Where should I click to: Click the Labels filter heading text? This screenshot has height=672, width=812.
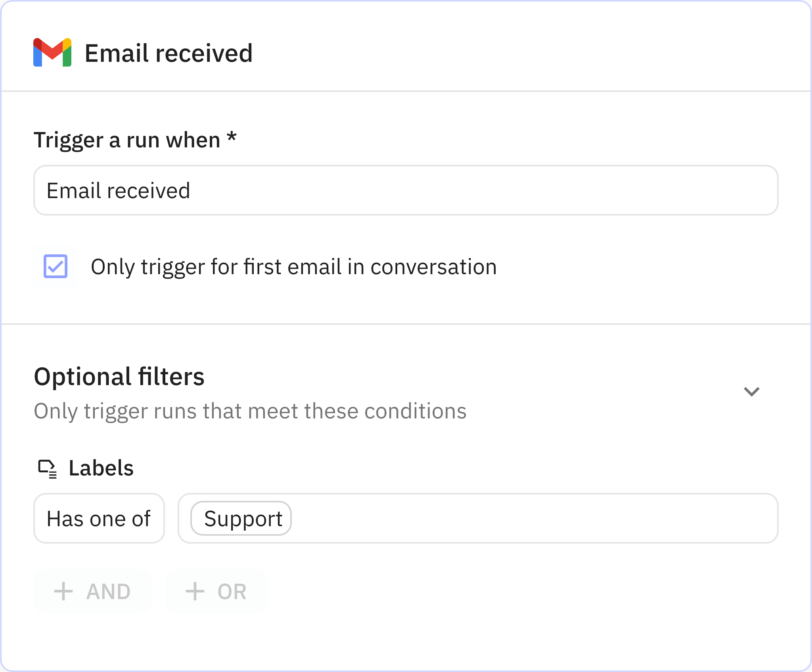click(x=101, y=468)
